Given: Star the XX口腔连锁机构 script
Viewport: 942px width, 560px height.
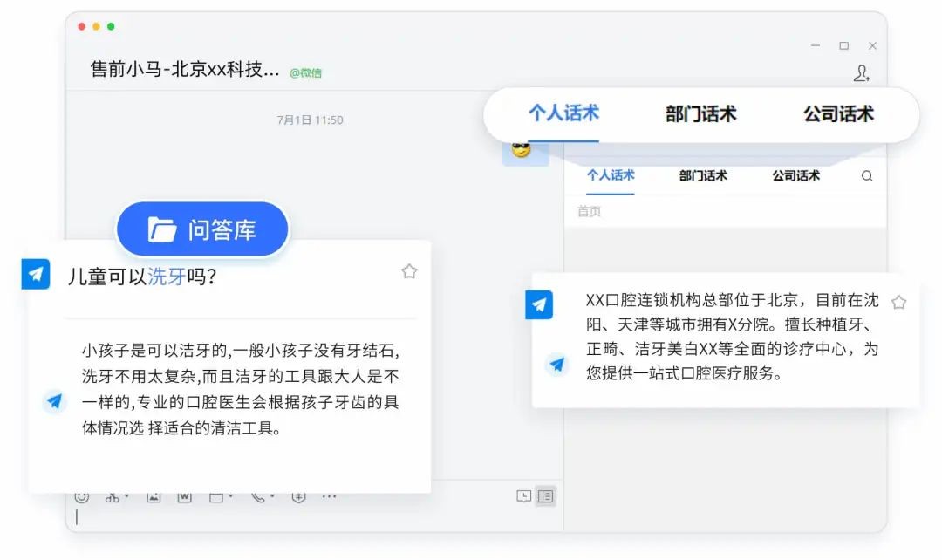Looking at the screenshot, I should pyautogui.click(x=898, y=302).
